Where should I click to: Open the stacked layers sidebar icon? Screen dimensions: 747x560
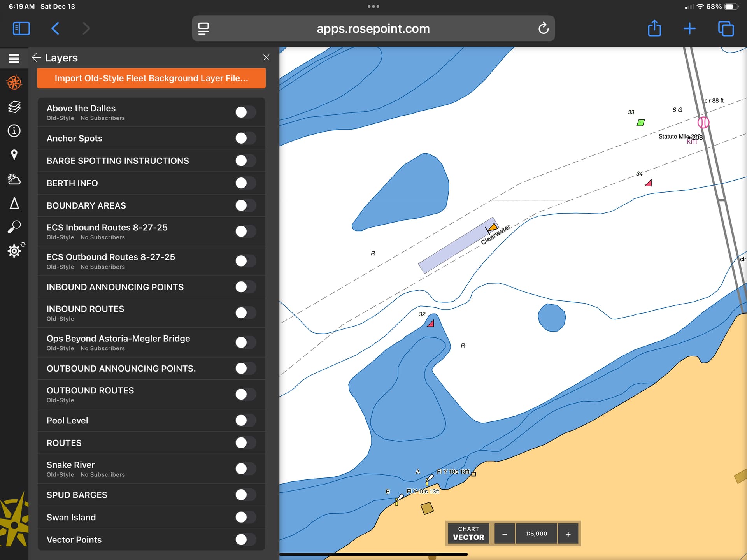pyautogui.click(x=14, y=107)
